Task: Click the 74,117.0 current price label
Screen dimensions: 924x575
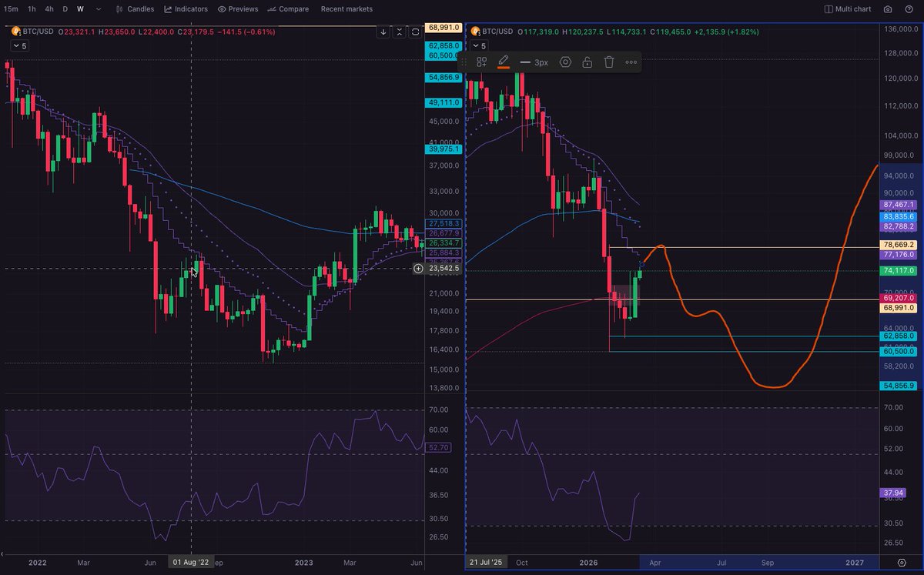Action: click(x=898, y=270)
